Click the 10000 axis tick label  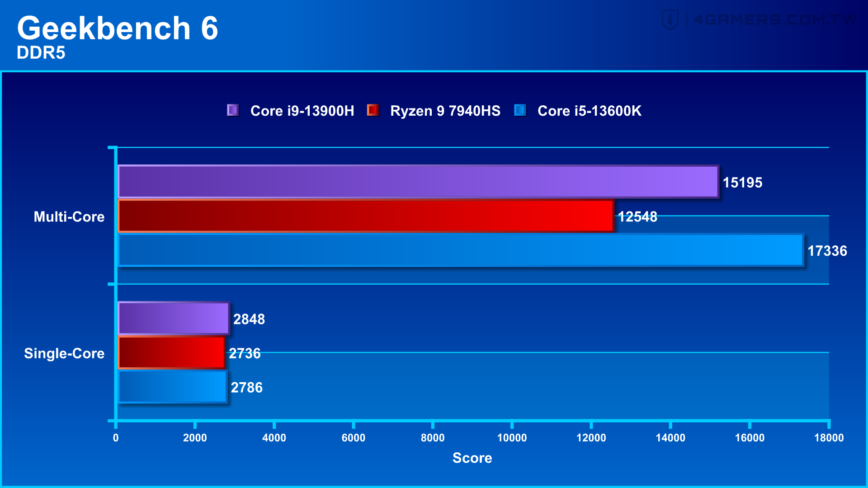click(x=512, y=438)
